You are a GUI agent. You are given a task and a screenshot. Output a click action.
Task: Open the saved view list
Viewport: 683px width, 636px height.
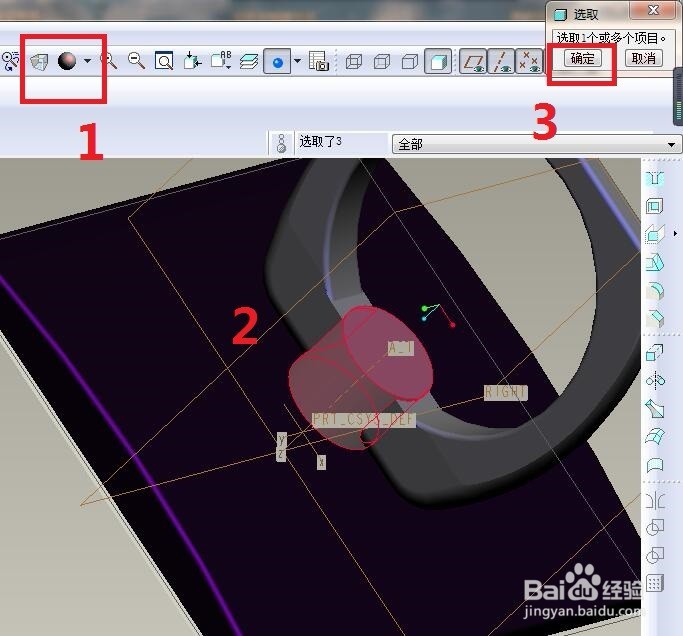(x=221, y=61)
